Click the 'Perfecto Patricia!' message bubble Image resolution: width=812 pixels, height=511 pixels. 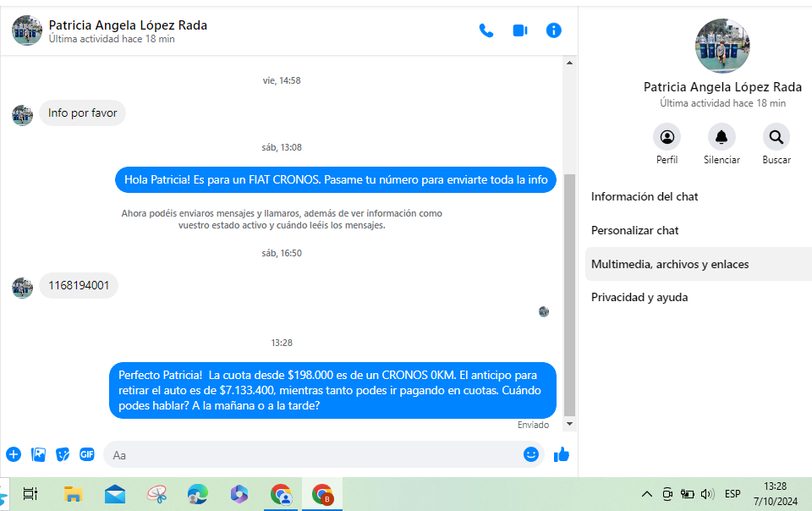click(332, 390)
